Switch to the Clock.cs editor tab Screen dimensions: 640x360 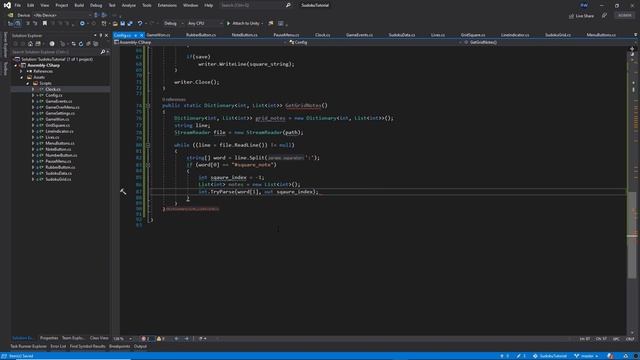(x=322, y=35)
